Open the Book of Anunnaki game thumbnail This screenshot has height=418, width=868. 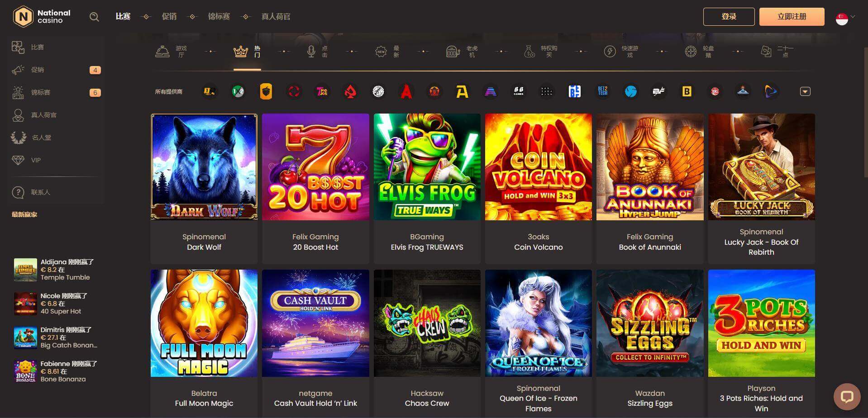pos(650,167)
